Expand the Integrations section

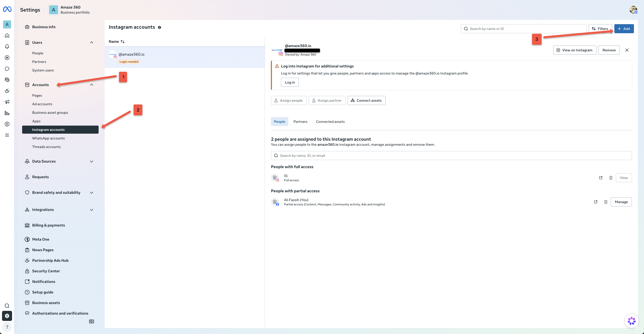92,210
